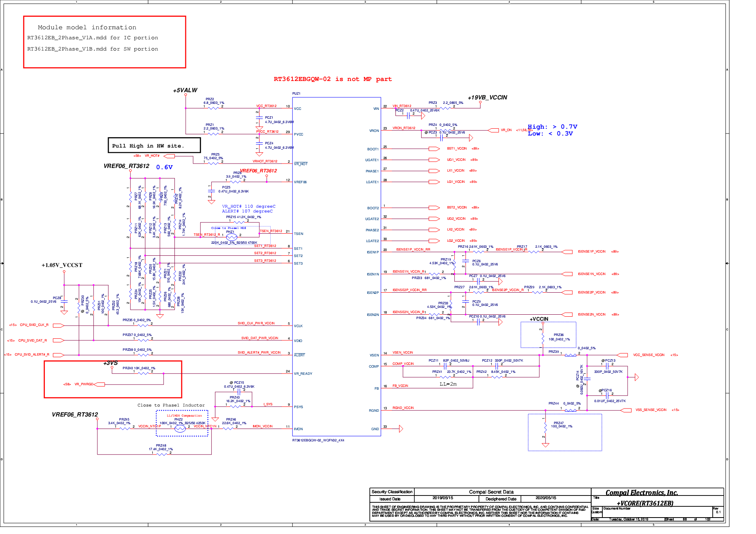Click the IMON pin label on PUZ1
This screenshot has width=756, height=534.
tap(298, 429)
